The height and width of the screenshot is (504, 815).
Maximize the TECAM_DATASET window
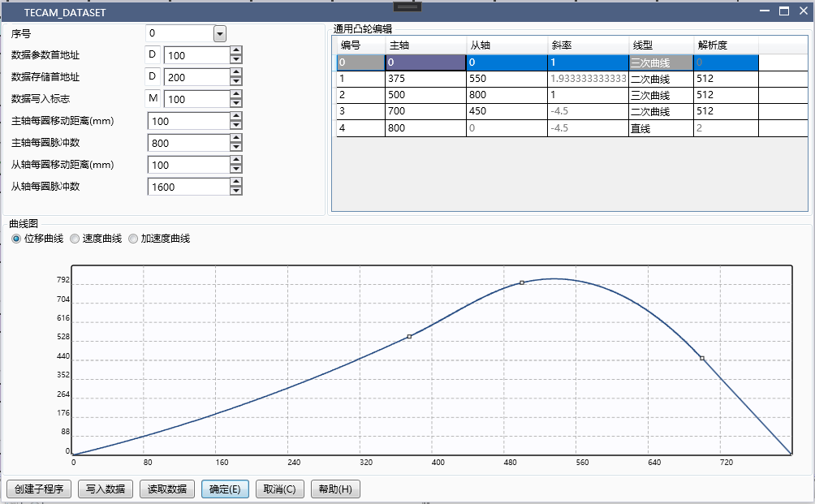pyautogui.click(x=784, y=11)
